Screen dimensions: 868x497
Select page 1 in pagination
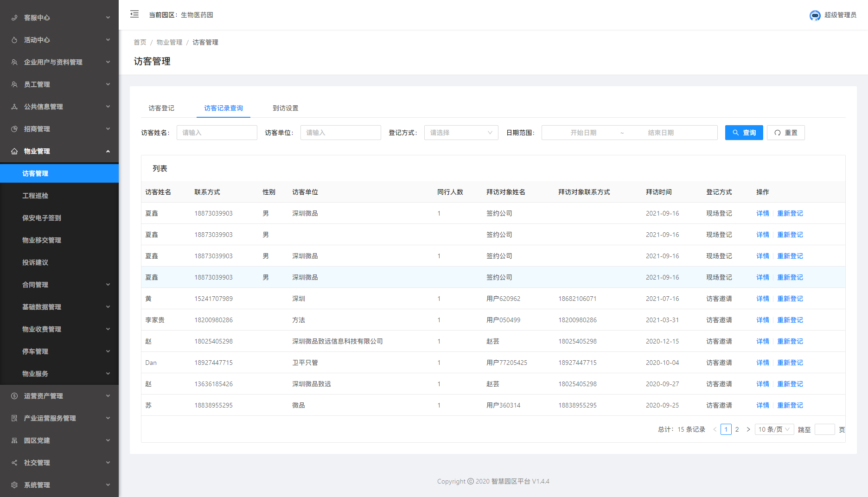[x=726, y=429]
